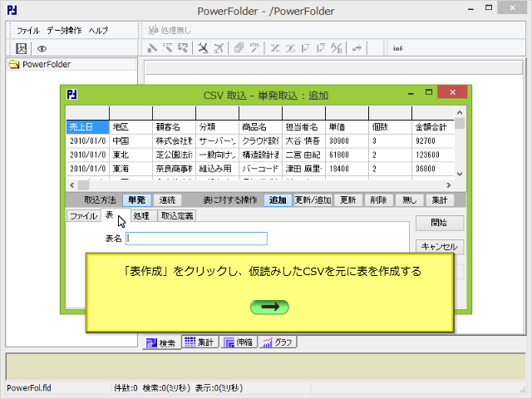The width and height of the screenshot is (532, 399).
Task: Click the PowerFol.fld status bar entry
Action: pyautogui.click(x=29, y=388)
